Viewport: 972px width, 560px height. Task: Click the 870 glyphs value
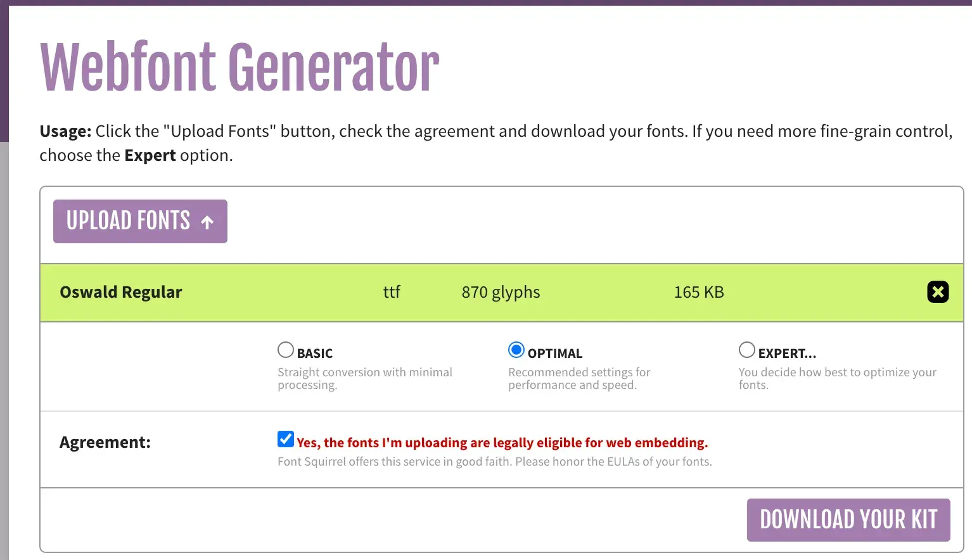coord(501,292)
